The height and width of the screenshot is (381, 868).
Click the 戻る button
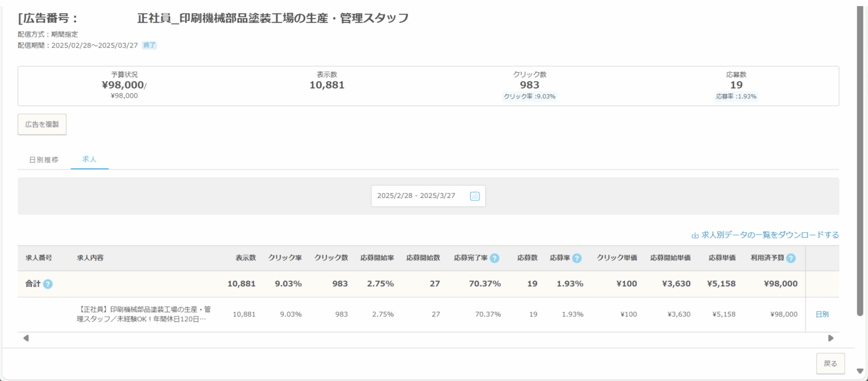coord(830,363)
